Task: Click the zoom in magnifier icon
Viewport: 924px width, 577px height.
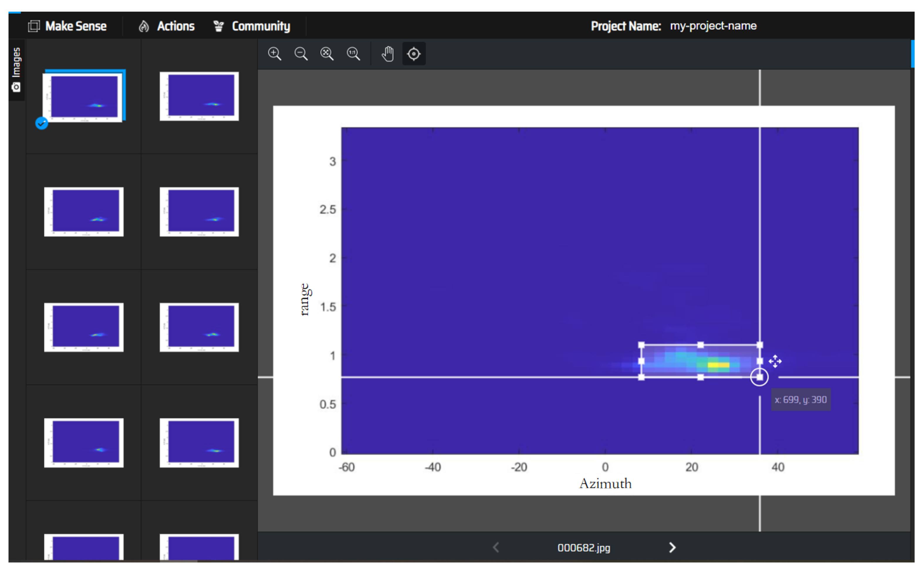Action: point(274,54)
